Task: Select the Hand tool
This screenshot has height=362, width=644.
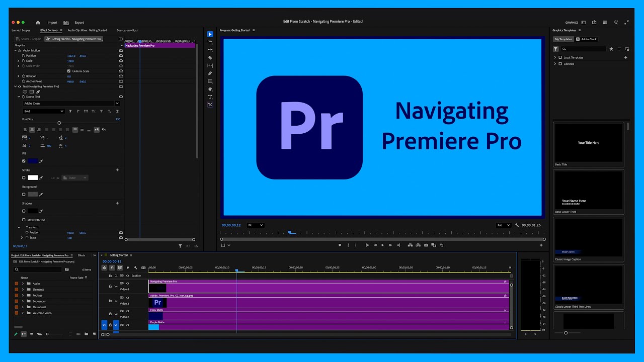Action: point(210,89)
